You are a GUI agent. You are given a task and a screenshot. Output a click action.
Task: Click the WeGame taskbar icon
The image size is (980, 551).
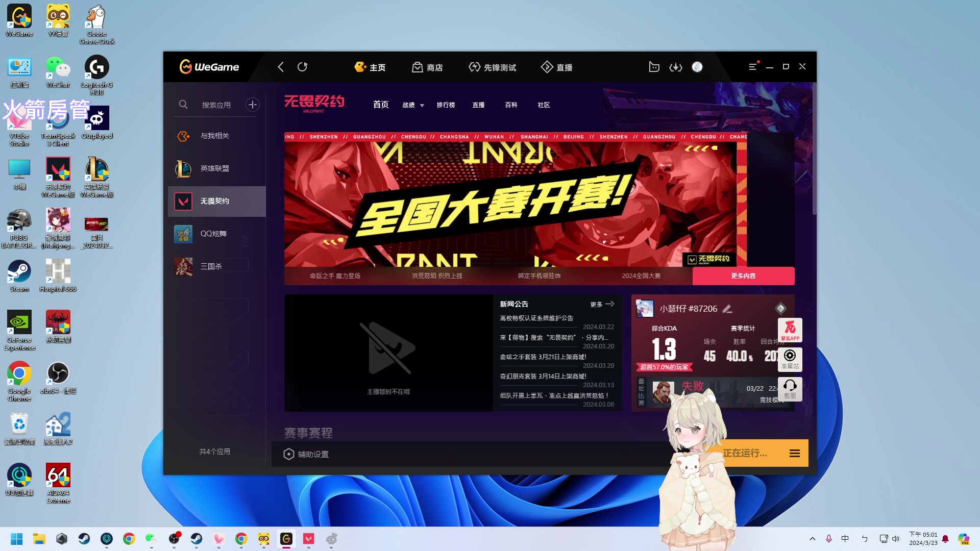tap(286, 539)
